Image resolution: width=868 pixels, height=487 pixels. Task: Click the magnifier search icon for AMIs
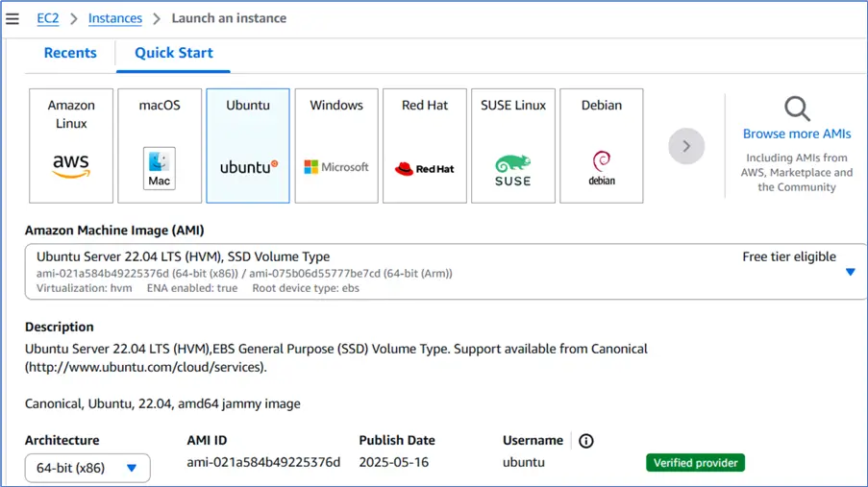click(797, 109)
